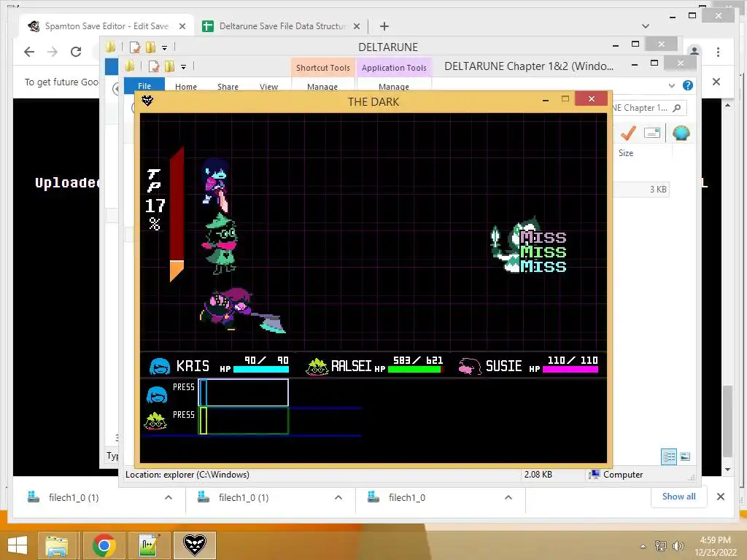Switch Explorer to large icons view
This screenshot has width=747, height=560.
[685, 456]
